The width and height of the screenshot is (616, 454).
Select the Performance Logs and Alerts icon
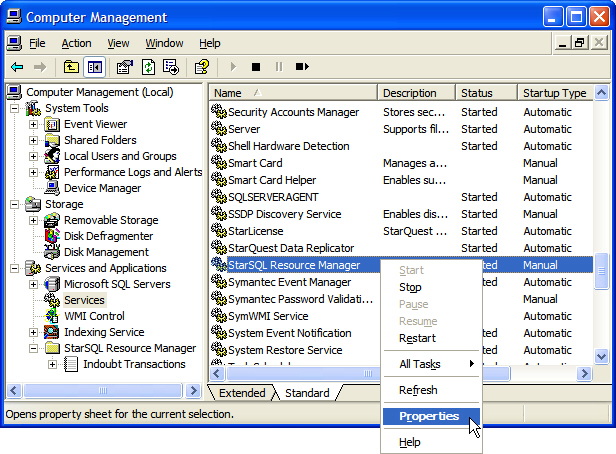(x=52, y=172)
